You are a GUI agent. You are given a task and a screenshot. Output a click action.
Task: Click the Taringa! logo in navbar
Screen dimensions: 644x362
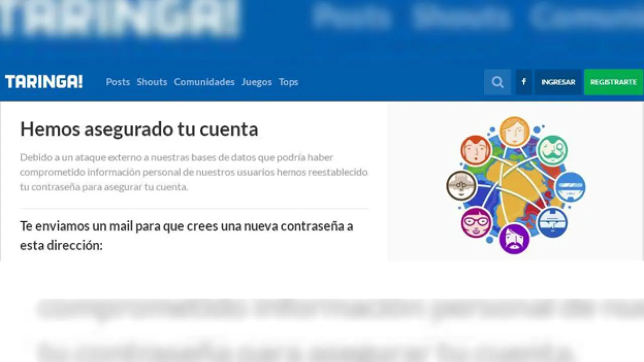point(44,82)
